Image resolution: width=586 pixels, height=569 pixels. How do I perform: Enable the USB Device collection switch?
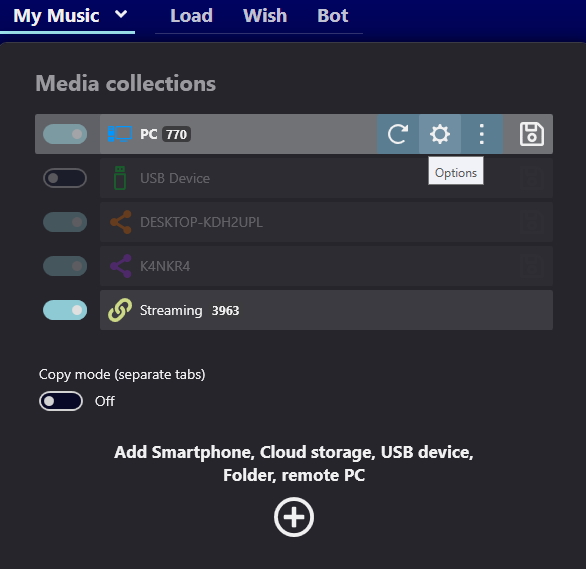(x=65, y=178)
